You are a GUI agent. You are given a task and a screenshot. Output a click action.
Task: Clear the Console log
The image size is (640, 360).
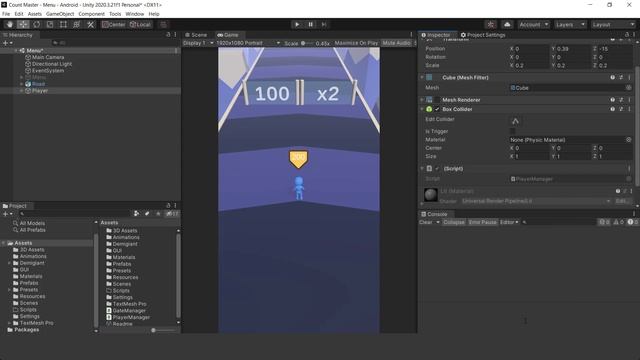point(426,222)
